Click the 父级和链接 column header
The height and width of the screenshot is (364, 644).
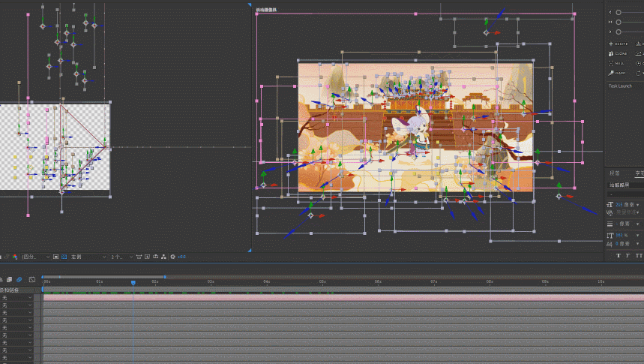9,290
